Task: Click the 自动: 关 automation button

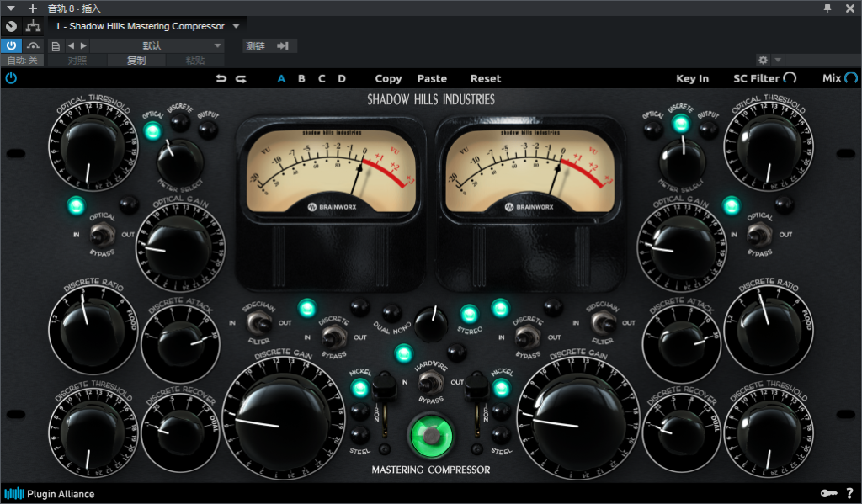Action: tap(22, 60)
